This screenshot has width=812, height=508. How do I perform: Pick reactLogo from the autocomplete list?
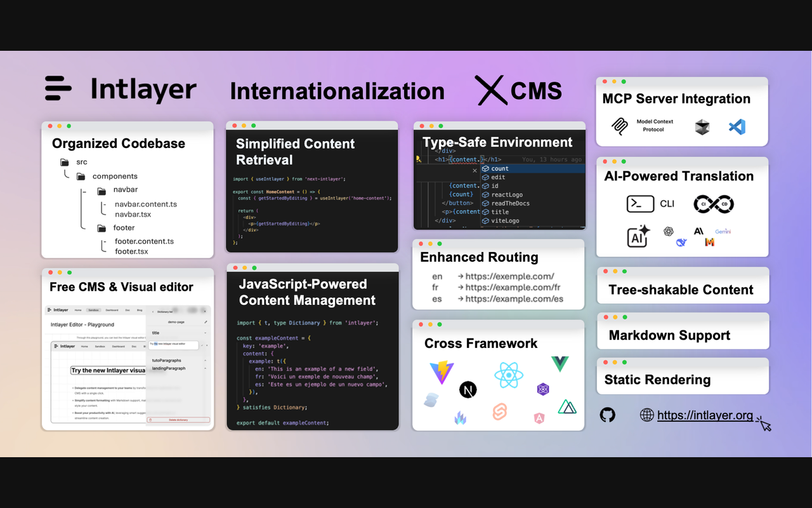click(532, 195)
